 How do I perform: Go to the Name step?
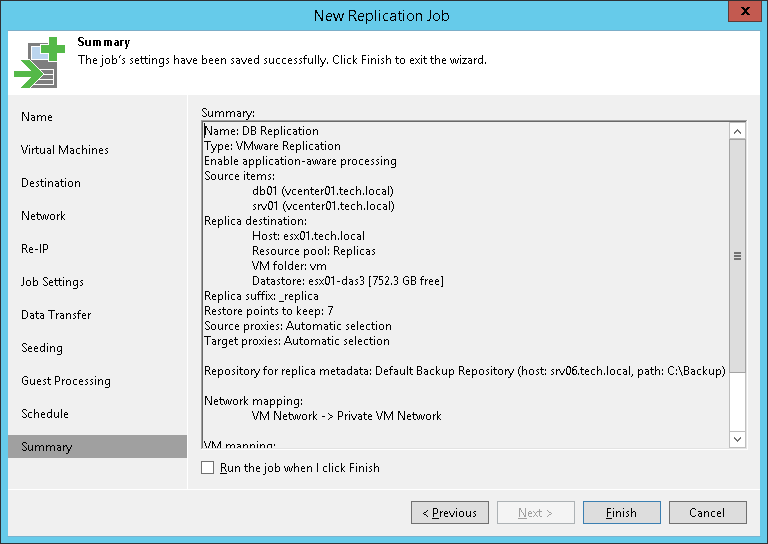pyautogui.click(x=37, y=117)
